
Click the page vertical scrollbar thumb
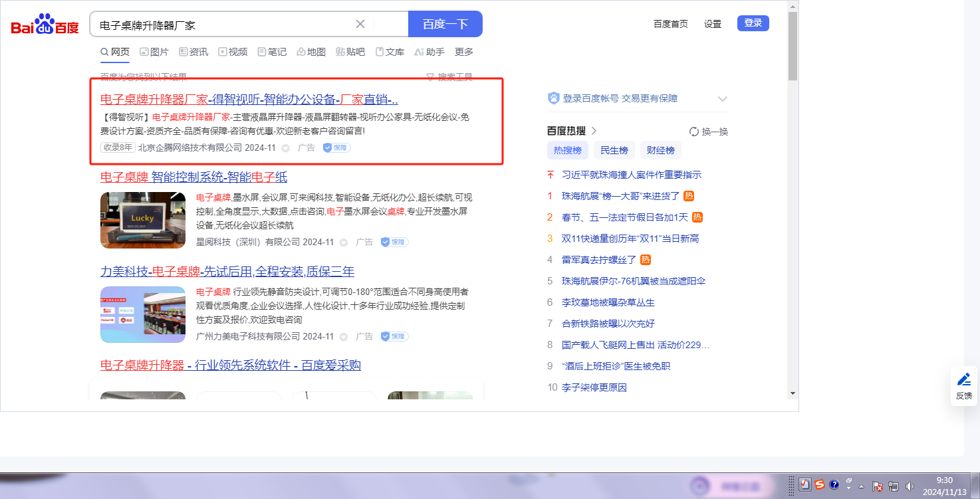[x=793, y=47]
